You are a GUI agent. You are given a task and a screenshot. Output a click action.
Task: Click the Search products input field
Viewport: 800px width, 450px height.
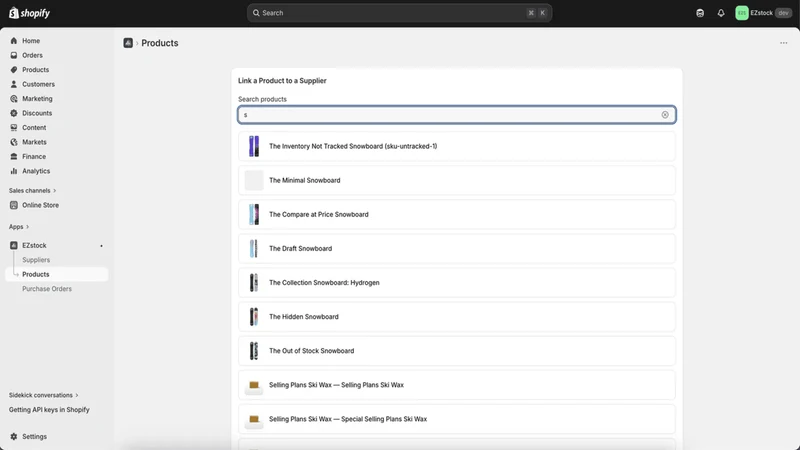tap(457, 115)
